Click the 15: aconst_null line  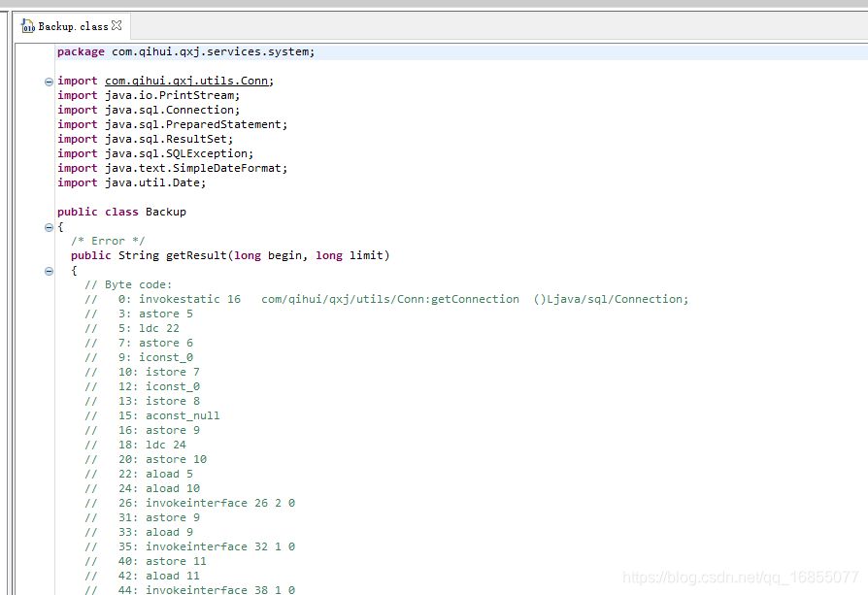click(x=152, y=415)
